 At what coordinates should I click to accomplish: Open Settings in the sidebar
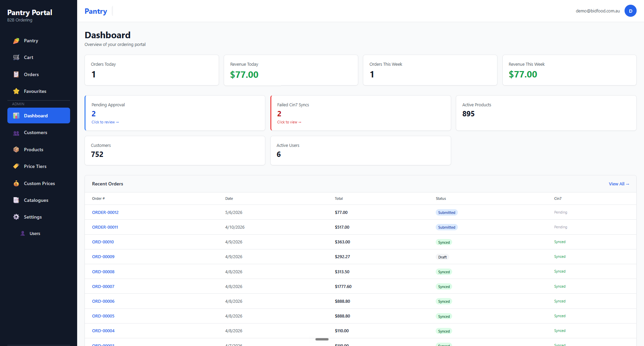[39, 217]
